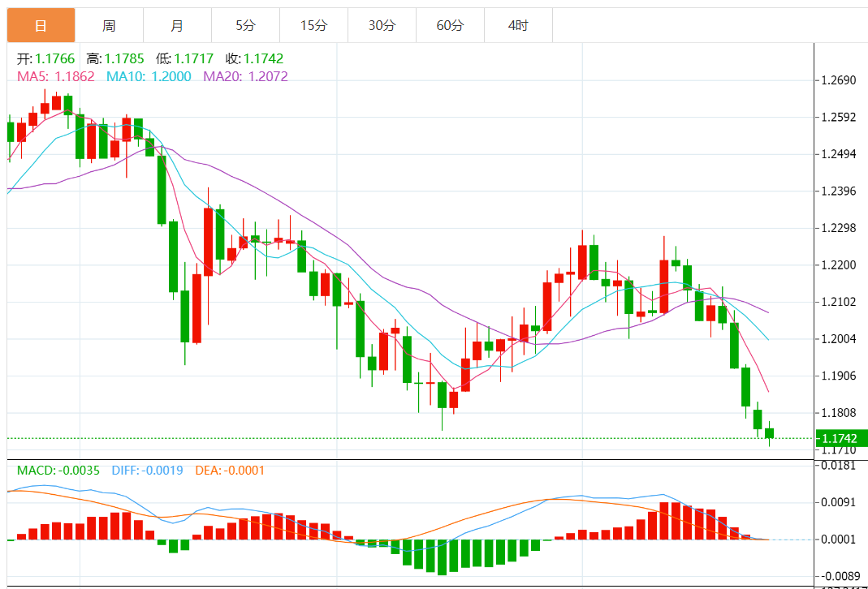
Task: Click the MA10: 1.2000 label
Action: [149, 76]
